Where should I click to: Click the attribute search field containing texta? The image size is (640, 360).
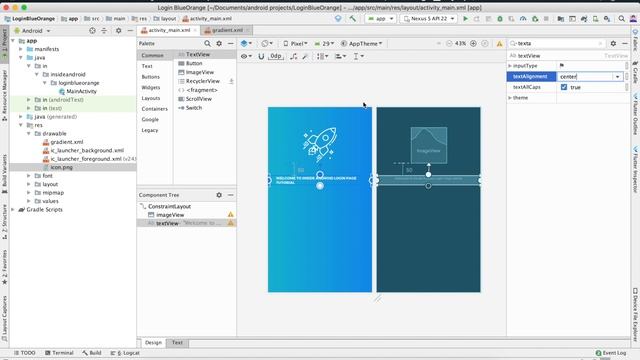coord(557,43)
